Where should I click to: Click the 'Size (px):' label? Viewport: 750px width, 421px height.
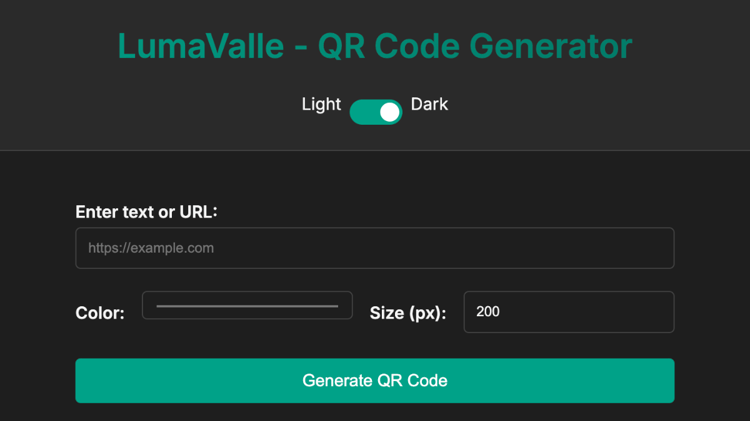click(408, 313)
